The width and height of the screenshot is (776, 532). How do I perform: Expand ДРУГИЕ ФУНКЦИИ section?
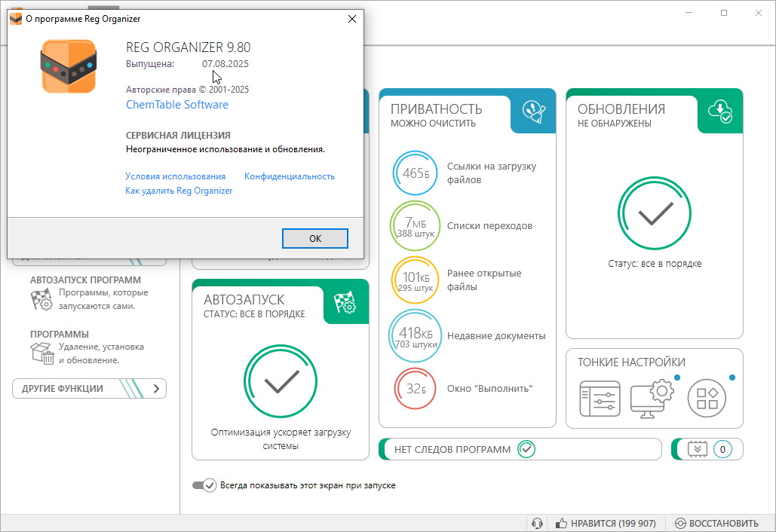89,389
